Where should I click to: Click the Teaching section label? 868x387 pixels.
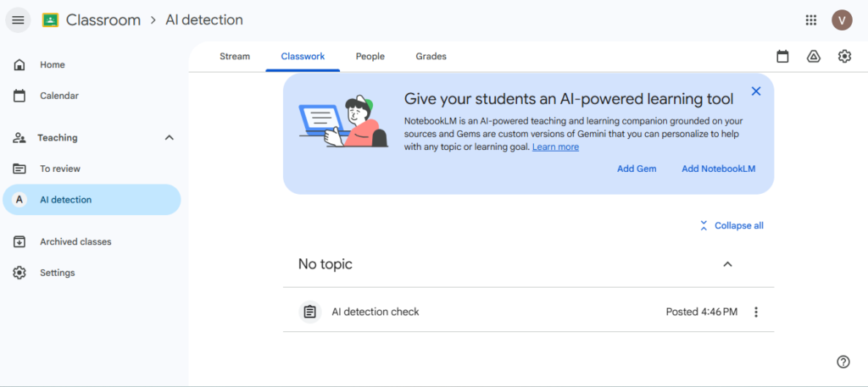click(x=58, y=138)
